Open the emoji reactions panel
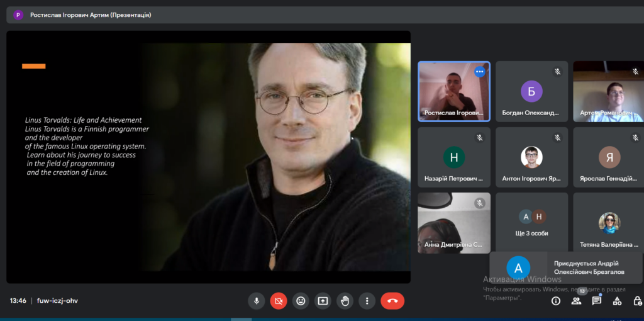 click(x=301, y=301)
